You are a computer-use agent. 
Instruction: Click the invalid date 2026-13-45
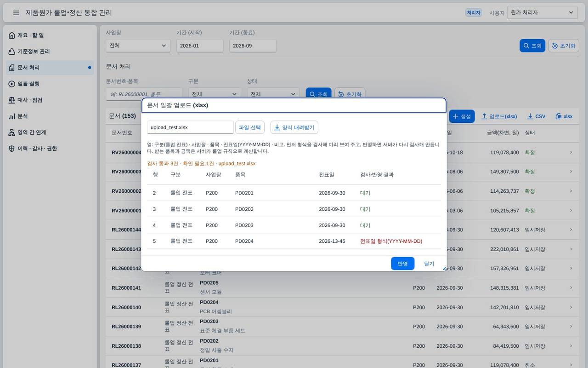pyautogui.click(x=332, y=241)
